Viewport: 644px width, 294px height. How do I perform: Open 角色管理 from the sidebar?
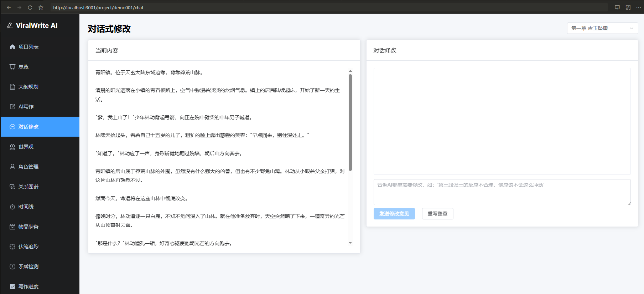[40, 167]
